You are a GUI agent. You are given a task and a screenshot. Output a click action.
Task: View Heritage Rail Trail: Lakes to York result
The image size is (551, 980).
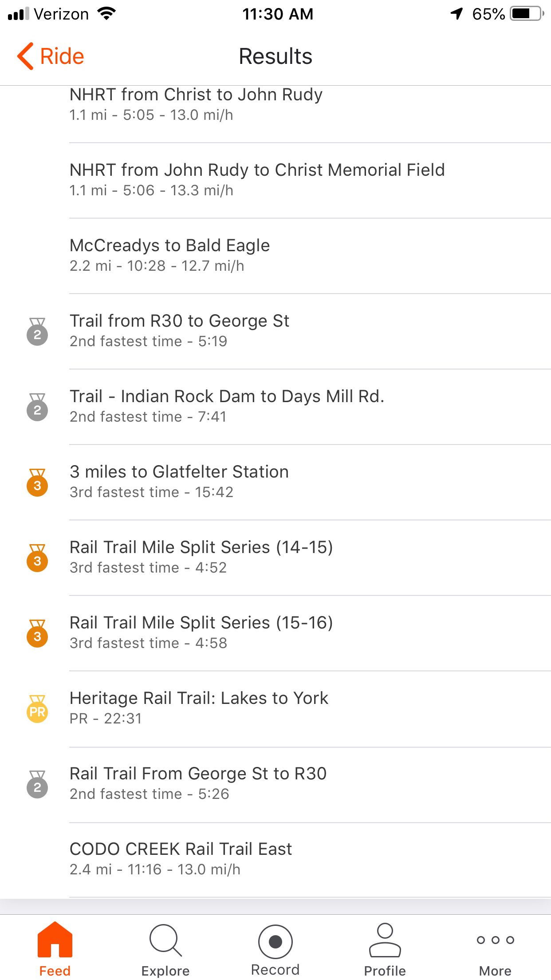point(199,707)
